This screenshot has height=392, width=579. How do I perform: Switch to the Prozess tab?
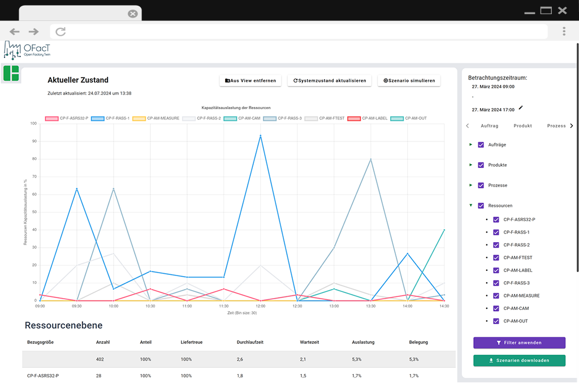coord(556,126)
